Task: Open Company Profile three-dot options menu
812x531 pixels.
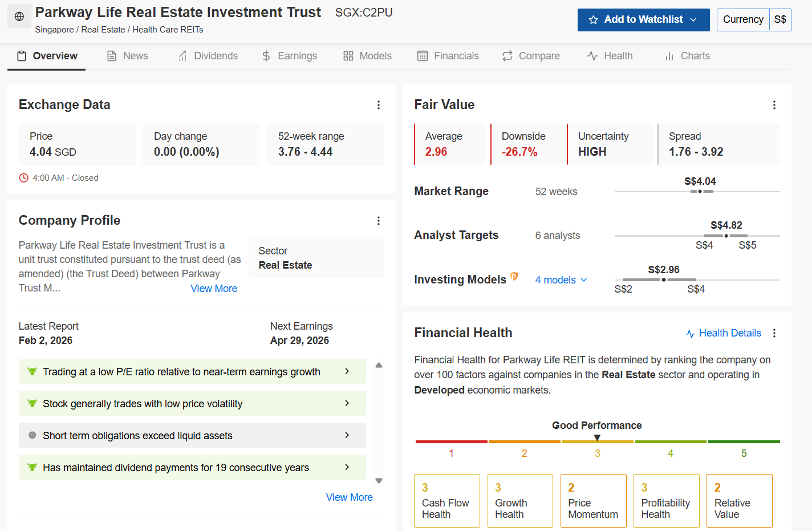Action: coord(379,221)
